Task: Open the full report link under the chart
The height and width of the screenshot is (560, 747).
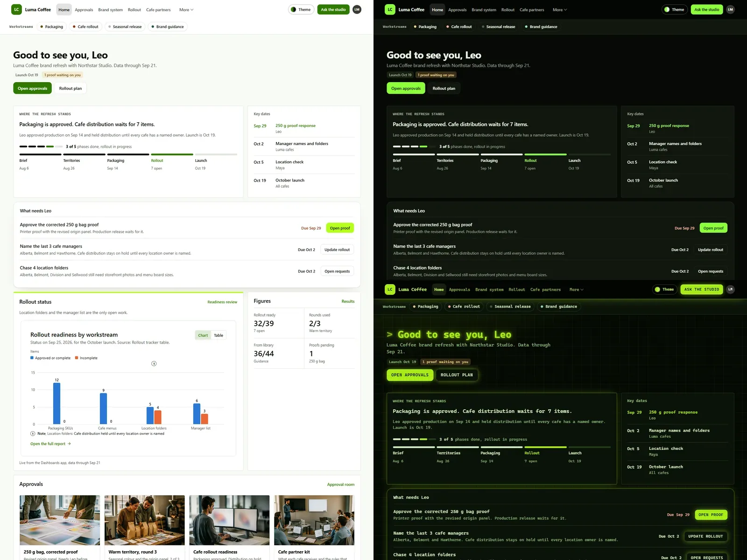Action: click(x=50, y=444)
